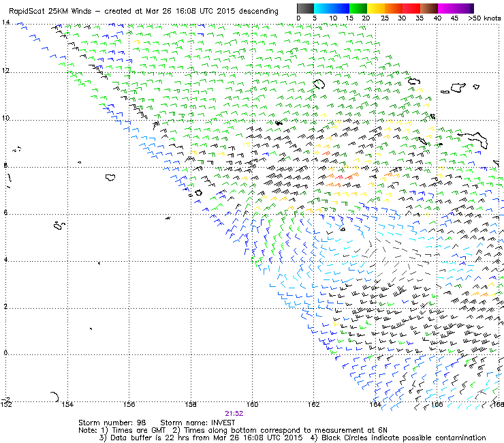The height and width of the screenshot is (443, 504).
Task: Click the ">50 knots" legend label
Action: point(484,18)
